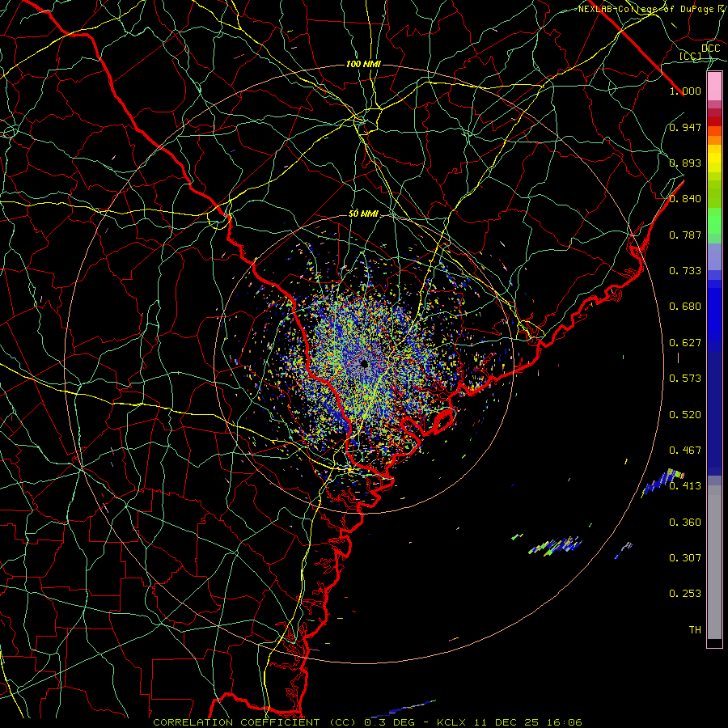Click the 0.253 scale value

click(685, 594)
